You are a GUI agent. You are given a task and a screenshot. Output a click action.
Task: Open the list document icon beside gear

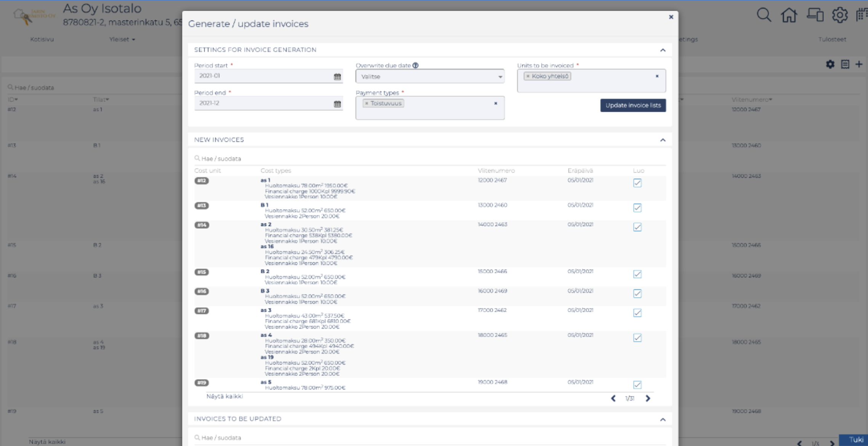point(845,64)
